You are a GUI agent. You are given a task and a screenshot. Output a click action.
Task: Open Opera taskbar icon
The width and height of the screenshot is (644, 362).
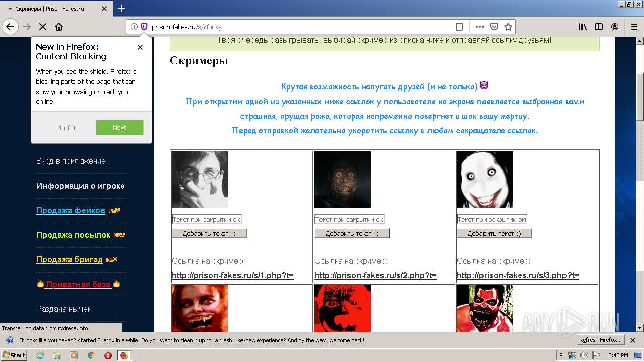pyautogui.click(x=108, y=355)
